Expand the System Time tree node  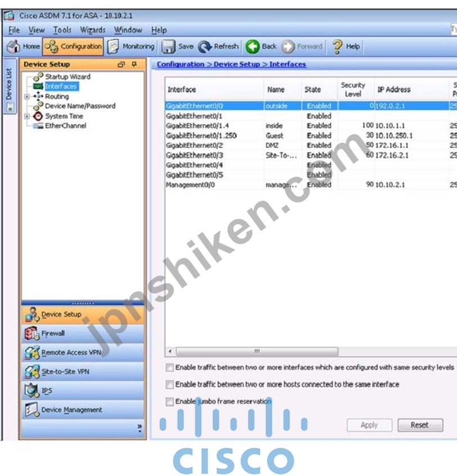pos(27,116)
